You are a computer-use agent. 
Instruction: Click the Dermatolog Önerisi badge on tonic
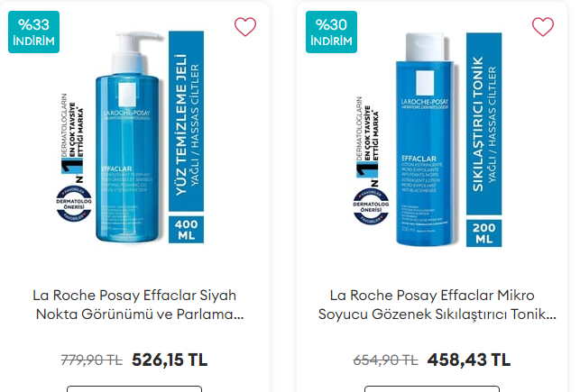click(x=371, y=206)
